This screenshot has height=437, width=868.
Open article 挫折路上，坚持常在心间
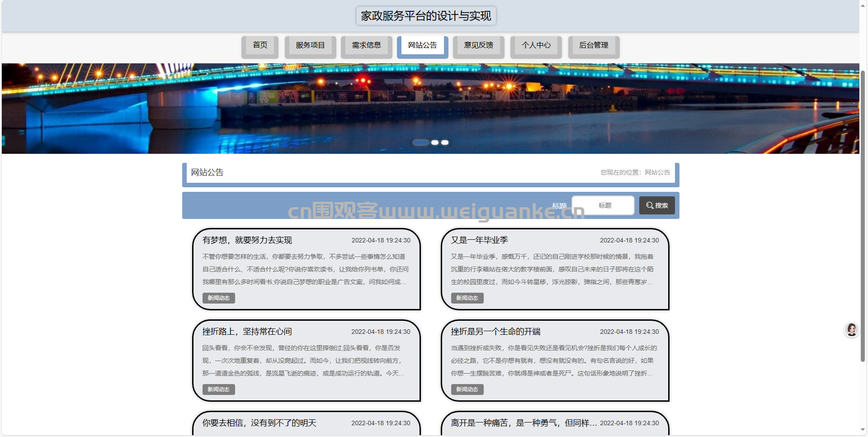(247, 332)
